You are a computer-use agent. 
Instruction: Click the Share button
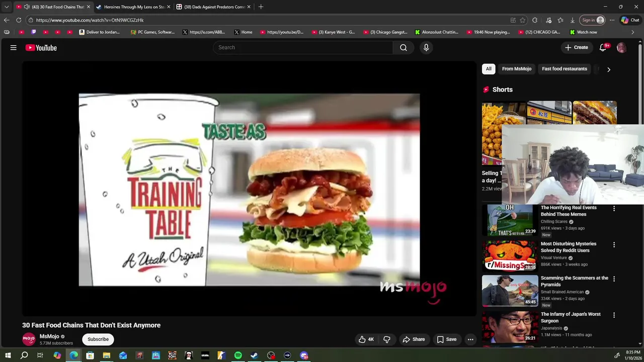pyautogui.click(x=414, y=339)
